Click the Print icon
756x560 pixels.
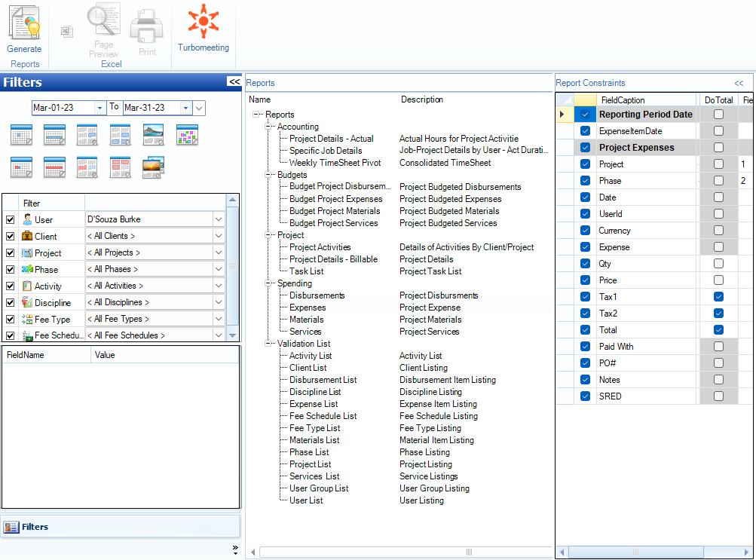(146, 26)
